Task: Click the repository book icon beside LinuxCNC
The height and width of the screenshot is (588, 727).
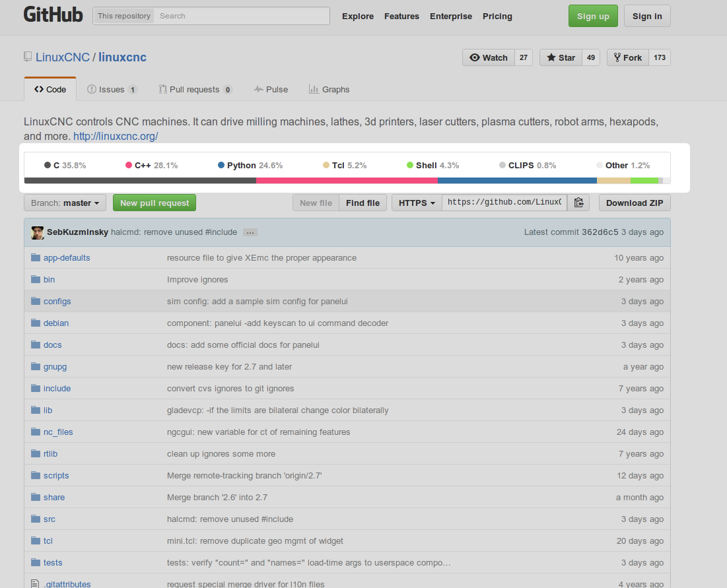Action: [28, 57]
